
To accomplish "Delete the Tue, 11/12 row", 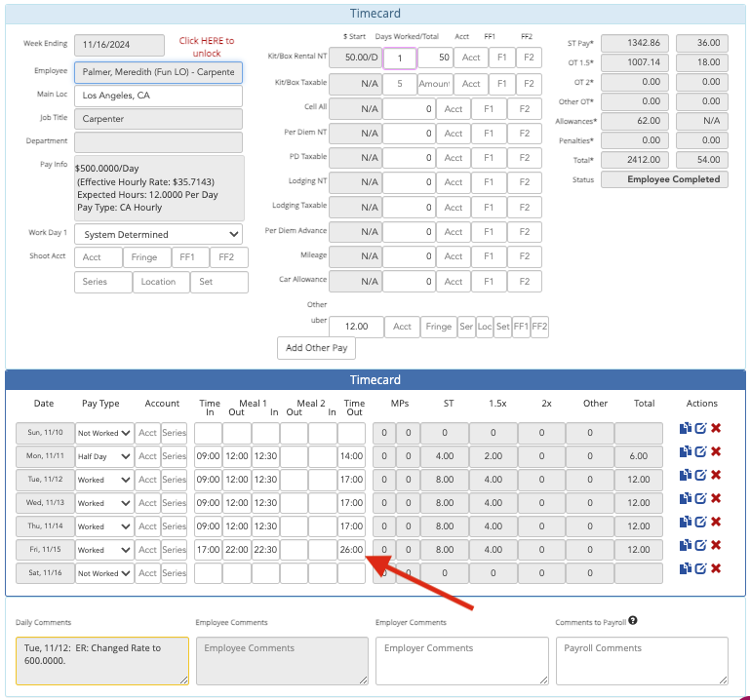I will (x=716, y=475).
